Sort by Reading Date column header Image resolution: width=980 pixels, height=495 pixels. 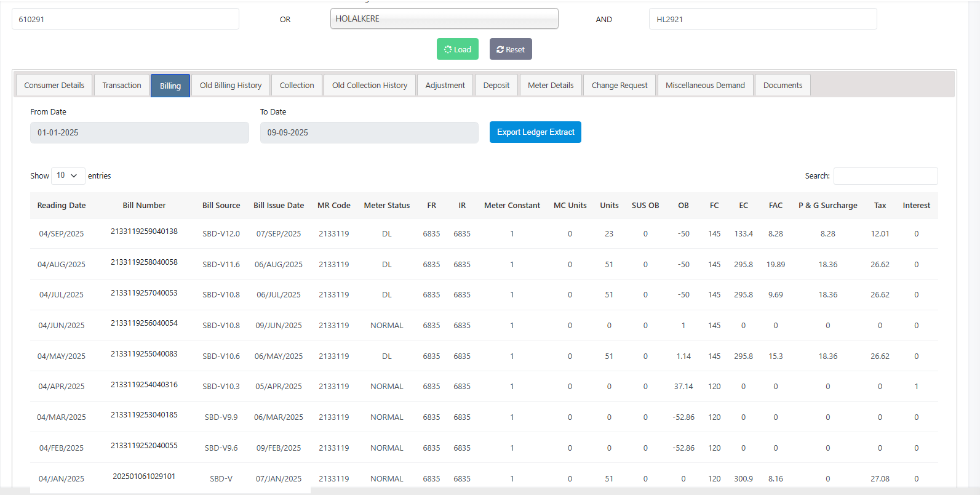tap(62, 206)
